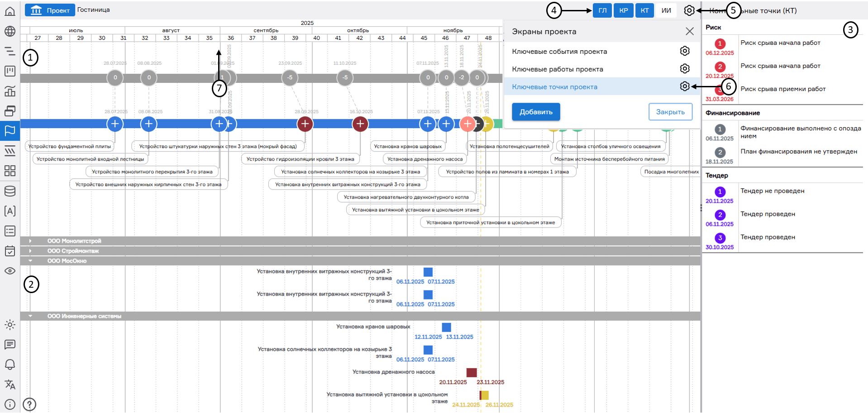The image size is (868, 413).
Task: Close the Экраны проекта dialog
Action: click(689, 31)
